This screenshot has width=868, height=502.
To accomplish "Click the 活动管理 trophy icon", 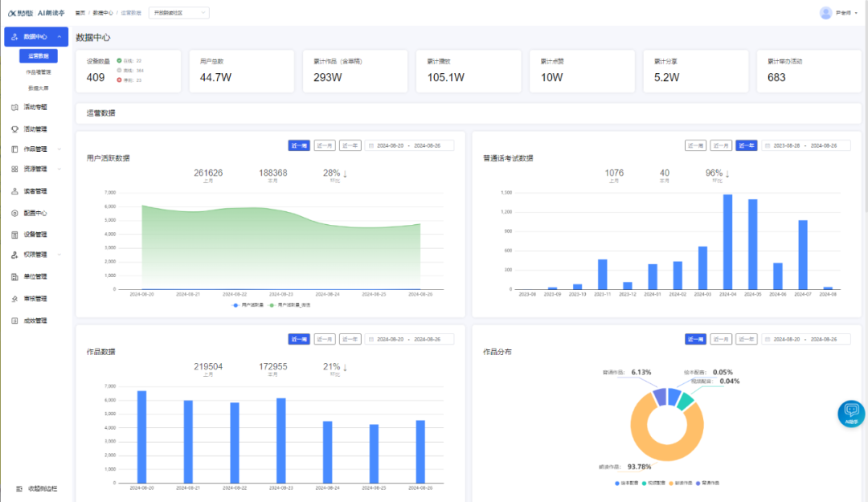I will [x=14, y=129].
